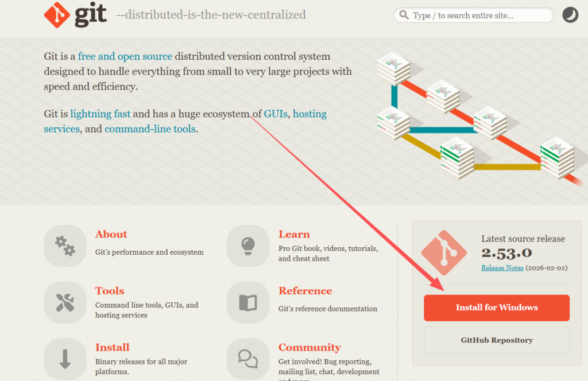Open the lightning fast link
This screenshot has height=381, width=588.
[100, 114]
